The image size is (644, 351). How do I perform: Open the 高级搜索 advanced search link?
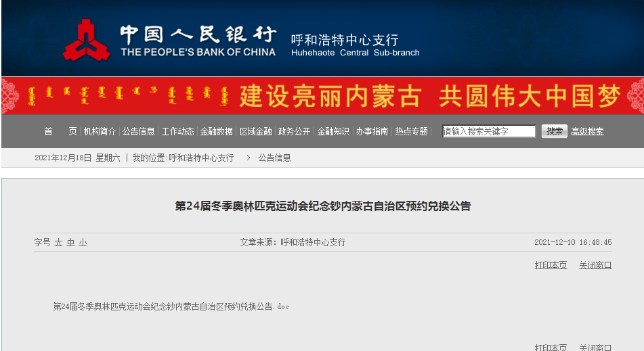(x=587, y=131)
